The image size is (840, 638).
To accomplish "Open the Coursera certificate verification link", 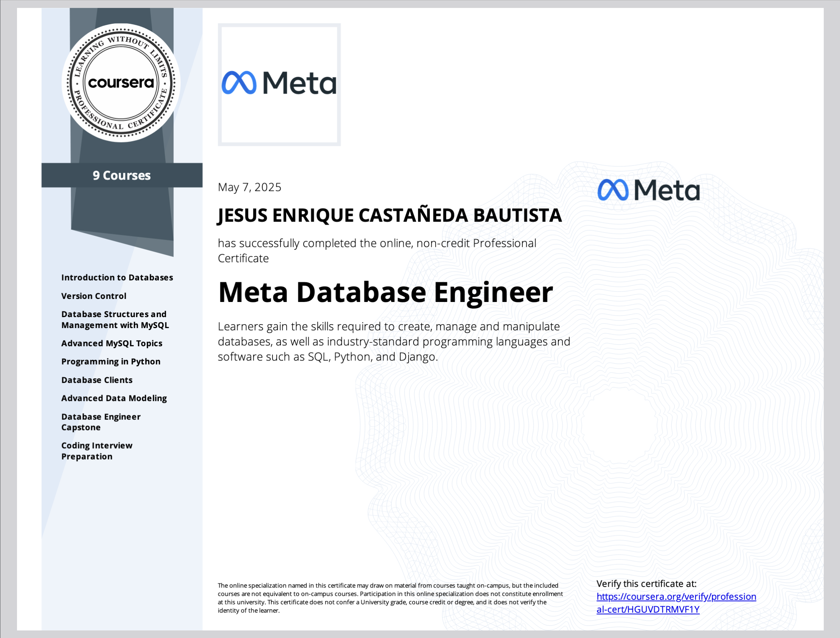I will click(676, 603).
